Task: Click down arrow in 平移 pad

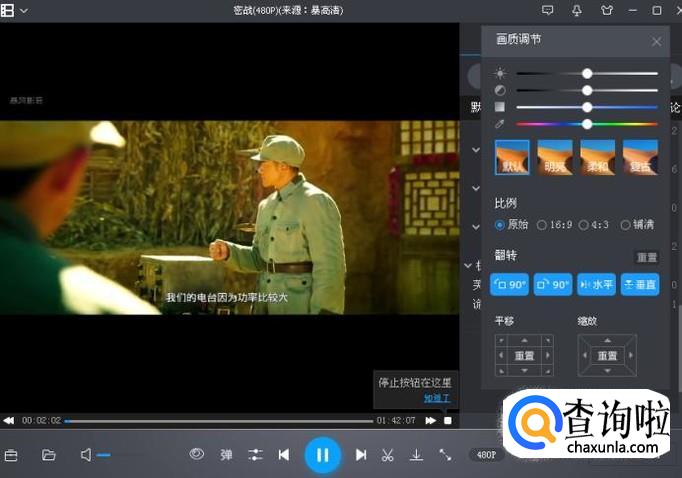Action: 524,371
